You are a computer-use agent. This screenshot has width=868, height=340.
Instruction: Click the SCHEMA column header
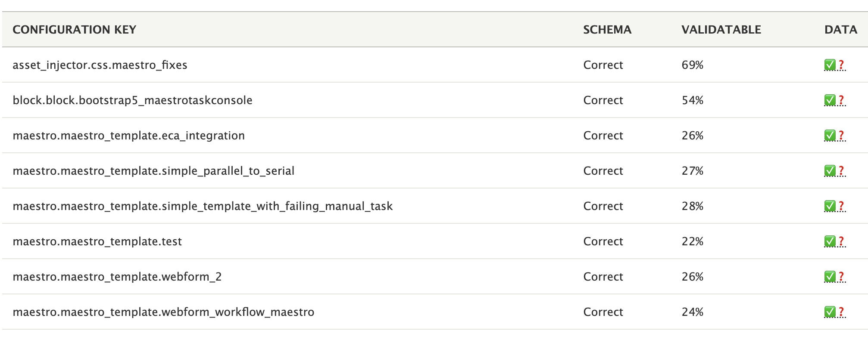click(x=607, y=30)
